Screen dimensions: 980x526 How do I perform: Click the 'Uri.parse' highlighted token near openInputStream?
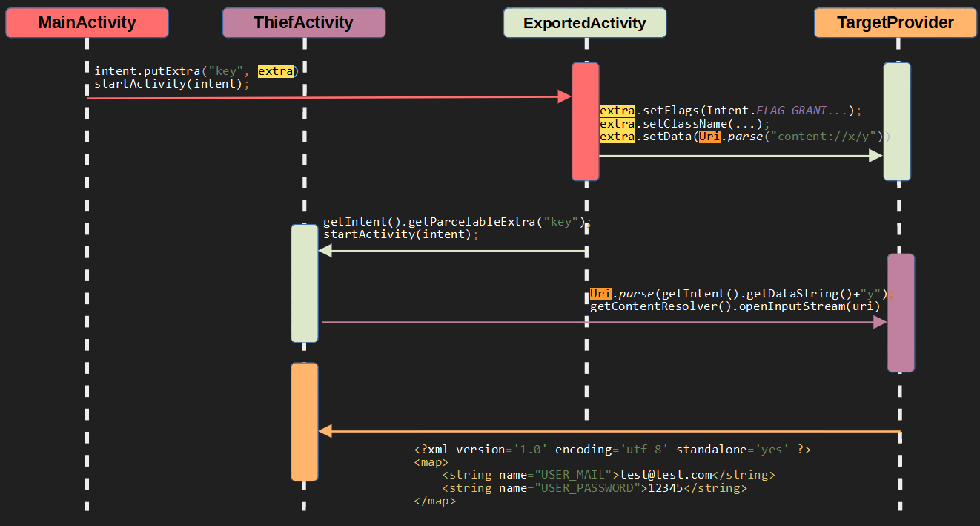601,294
